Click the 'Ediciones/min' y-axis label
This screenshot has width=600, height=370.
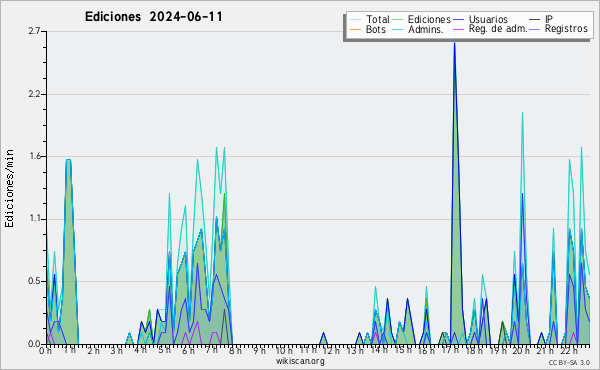(9, 188)
